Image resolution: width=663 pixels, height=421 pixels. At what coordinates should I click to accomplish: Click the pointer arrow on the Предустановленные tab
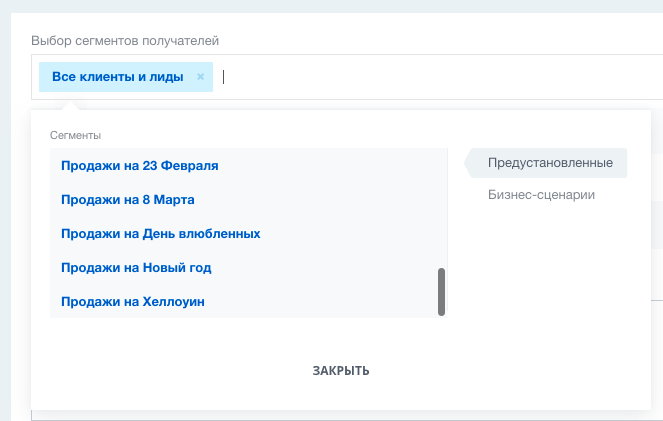tap(468, 163)
